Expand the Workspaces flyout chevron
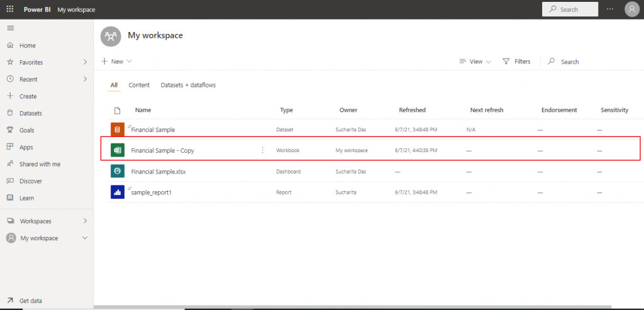The width and height of the screenshot is (644, 310). click(x=85, y=221)
